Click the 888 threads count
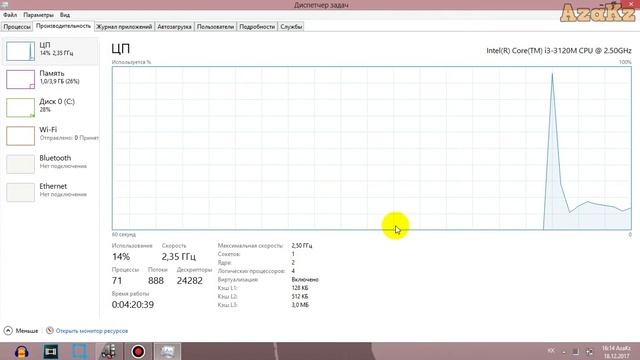The width and height of the screenshot is (640, 360). click(156, 281)
